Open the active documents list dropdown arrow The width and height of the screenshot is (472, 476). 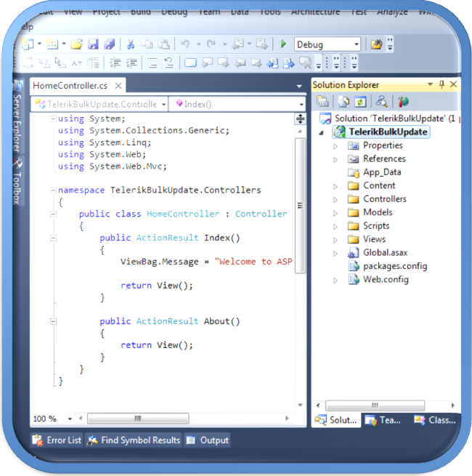(299, 86)
